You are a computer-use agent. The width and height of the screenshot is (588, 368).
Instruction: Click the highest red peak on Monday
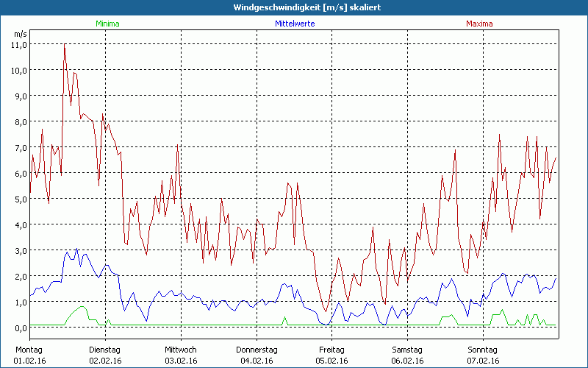pos(65,46)
